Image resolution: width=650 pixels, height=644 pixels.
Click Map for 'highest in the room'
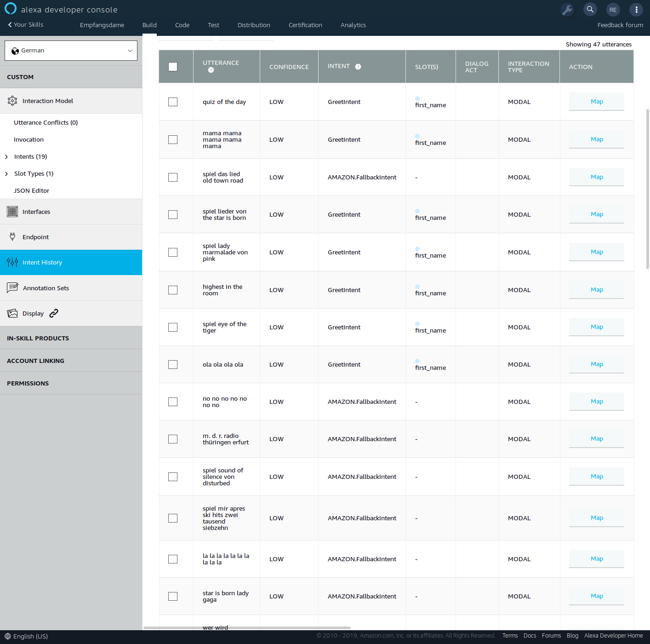click(596, 290)
